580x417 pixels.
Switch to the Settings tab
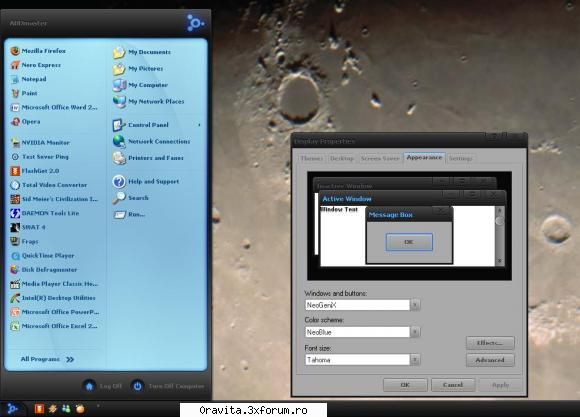(461, 158)
